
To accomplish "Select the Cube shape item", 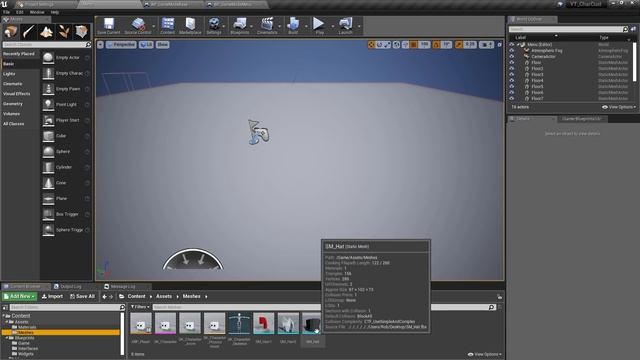I will coord(66,136).
